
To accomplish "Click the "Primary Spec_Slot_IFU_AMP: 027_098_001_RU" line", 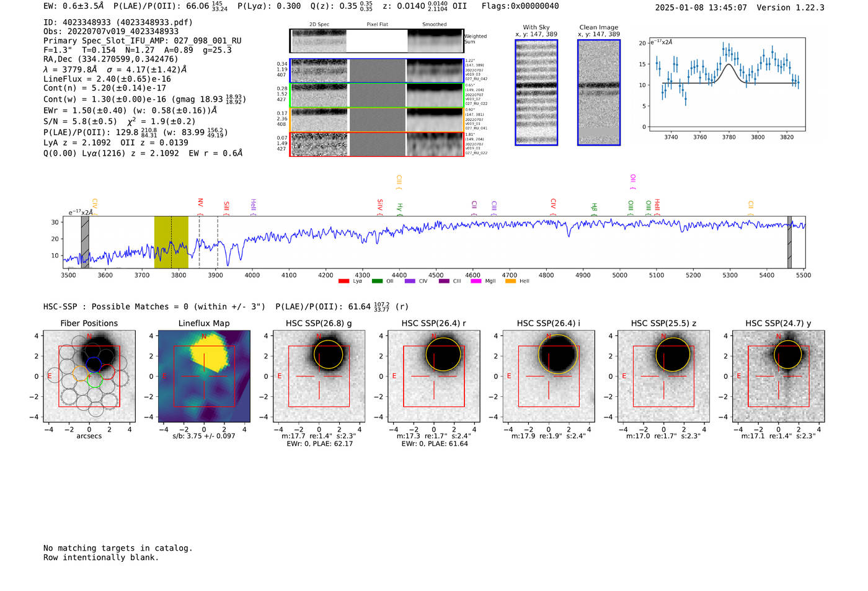I will pos(143,41).
